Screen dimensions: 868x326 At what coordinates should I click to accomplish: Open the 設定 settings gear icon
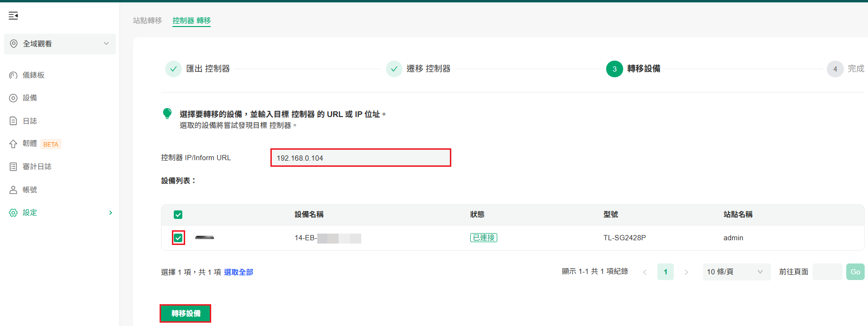click(13, 213)
